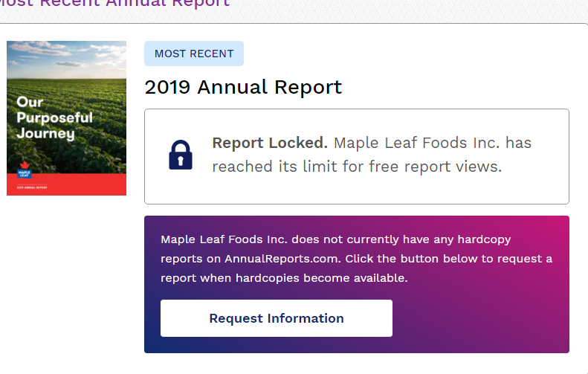588x374 pixels.
Task: Click the Our Purposeful Journey cover title
Action: pyautogui.click(x=54, y=117)
